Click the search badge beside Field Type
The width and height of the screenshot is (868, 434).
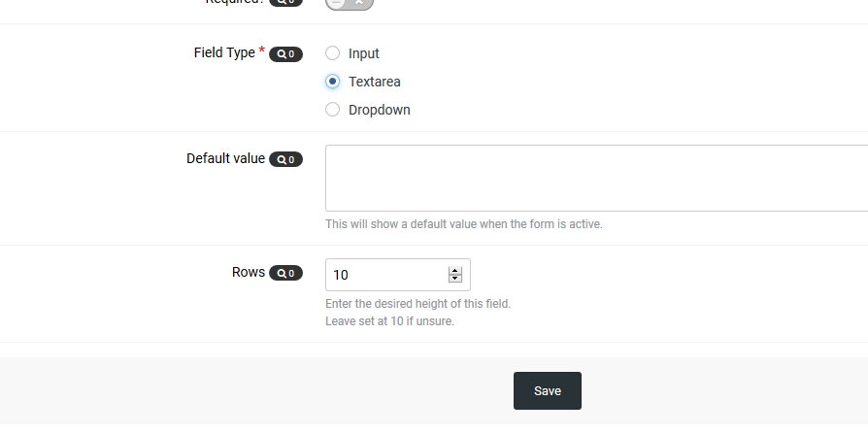pyautogui.click(x=285, y=54)
